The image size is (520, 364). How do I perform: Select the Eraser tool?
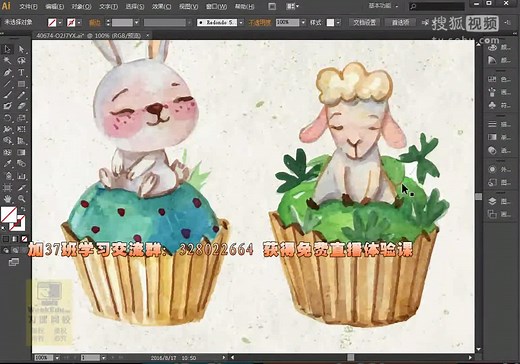[21, 106]
